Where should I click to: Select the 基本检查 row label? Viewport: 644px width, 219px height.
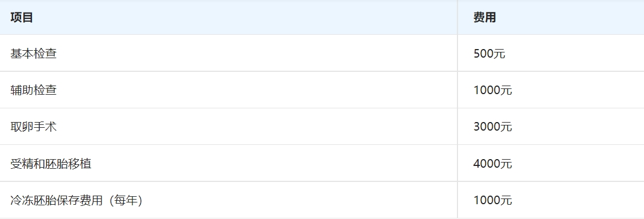[33, 54]
